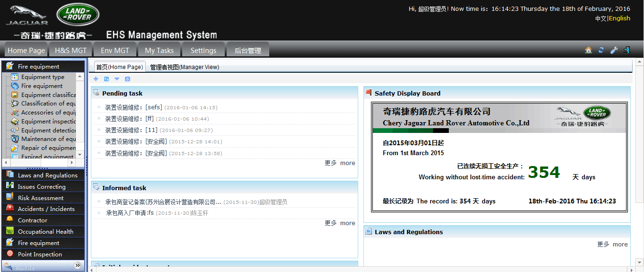644x272 pixels.
Task: Open the Occupational Health sidebar section
Action: pyautogui.click(x=45, y=231)
